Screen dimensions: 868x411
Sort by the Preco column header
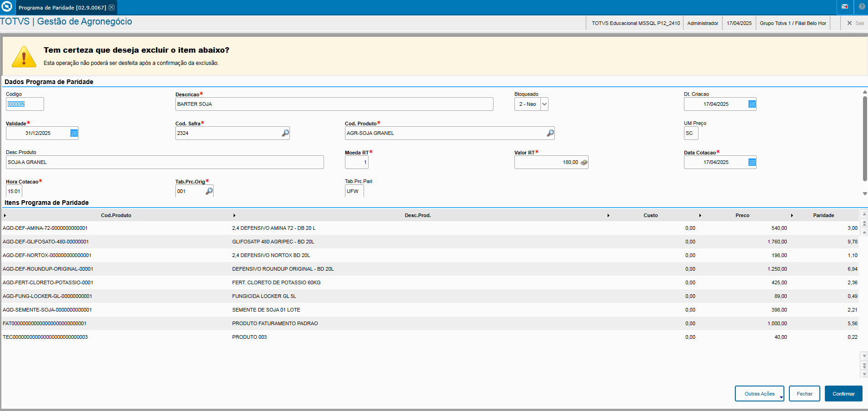tap(742, 215)
